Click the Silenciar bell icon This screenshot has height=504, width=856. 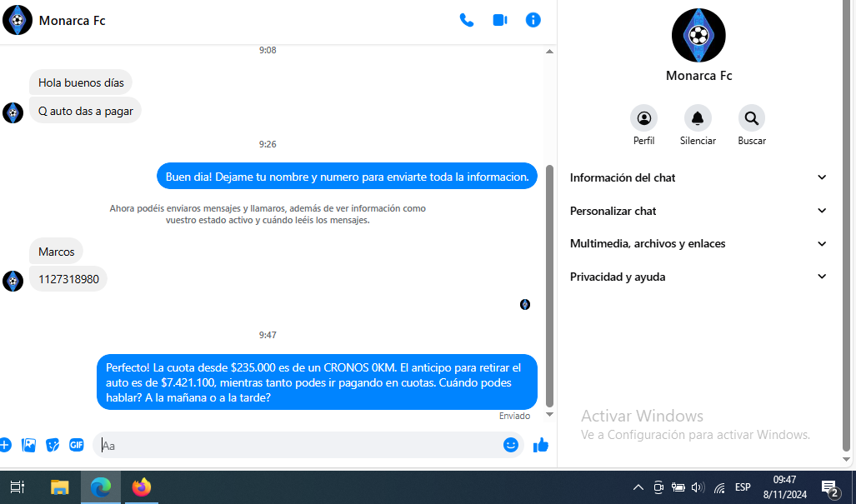pos(698,117)
